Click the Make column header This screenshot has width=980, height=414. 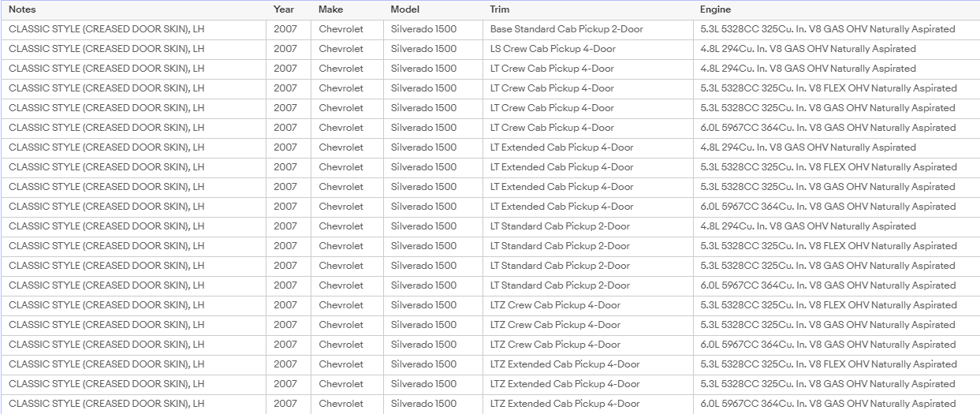tap(331, 9)
